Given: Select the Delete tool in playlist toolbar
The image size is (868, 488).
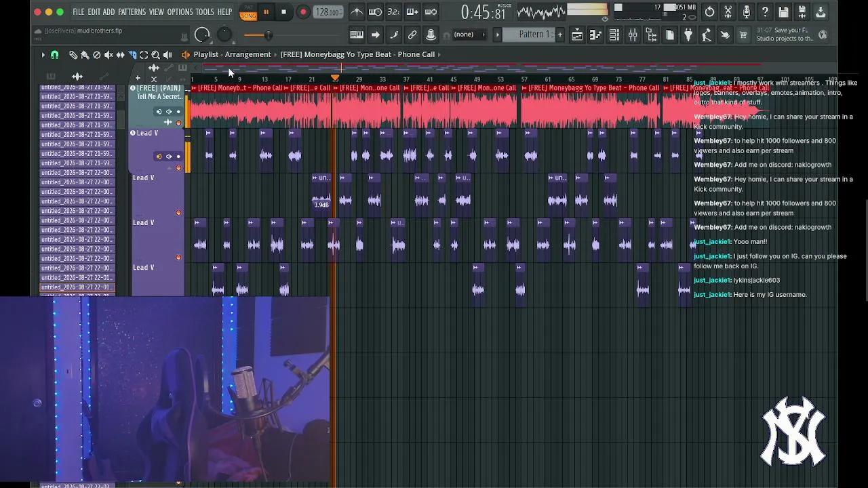Looking at the screenshot, I should (x=96, y=55).
